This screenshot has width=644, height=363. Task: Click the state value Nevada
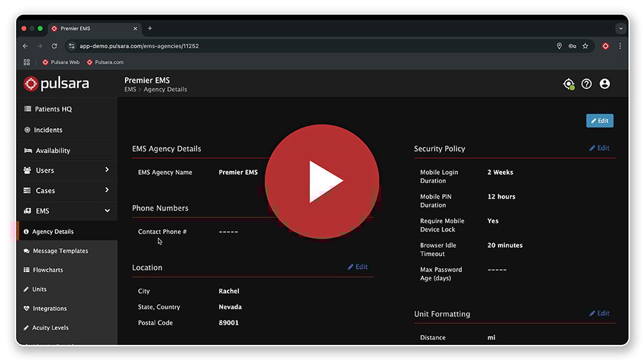[230, 307]
